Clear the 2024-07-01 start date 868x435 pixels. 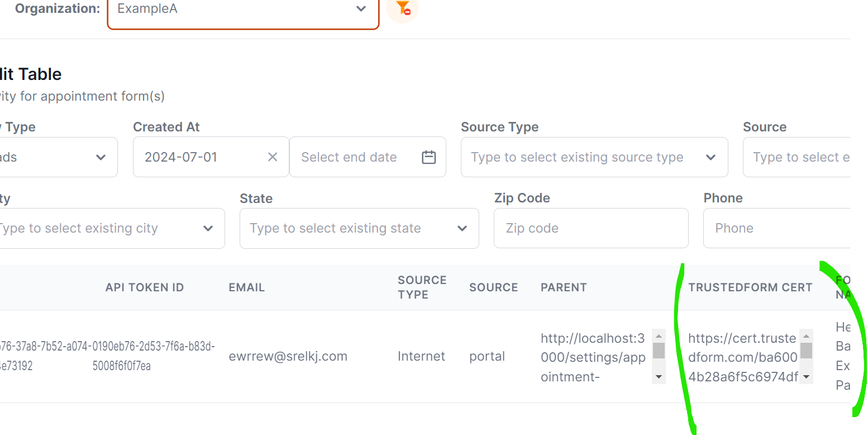[x=273, y=157]
